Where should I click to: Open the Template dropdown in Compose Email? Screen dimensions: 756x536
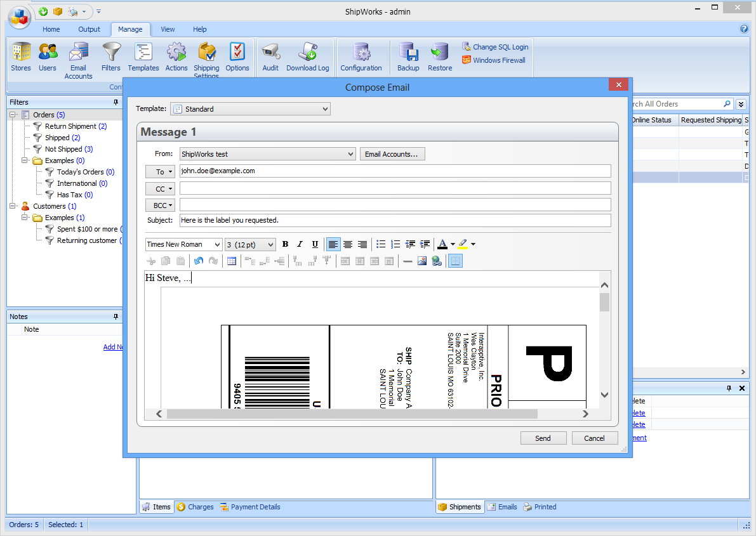tap(324, 108)
